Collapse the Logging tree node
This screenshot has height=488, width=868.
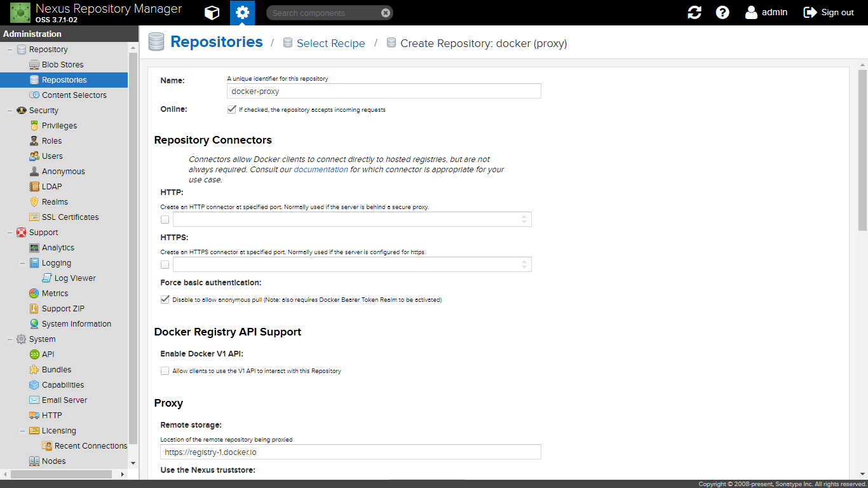(22, 263)
